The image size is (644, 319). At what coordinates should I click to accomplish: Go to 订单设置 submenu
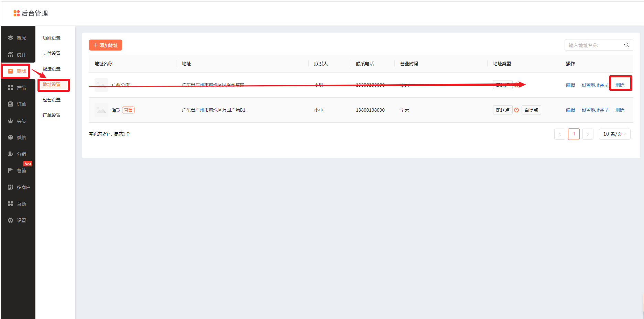[52, 115]
